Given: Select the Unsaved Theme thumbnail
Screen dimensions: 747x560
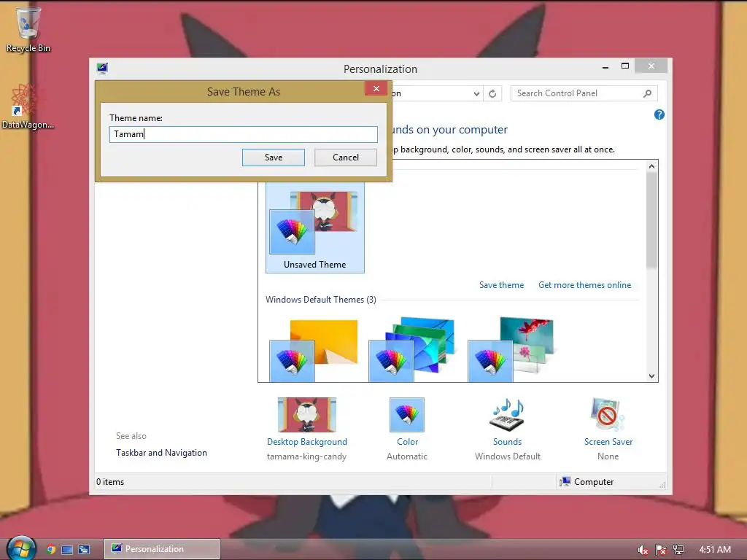Looking at the screenshot, I should (x=315, y=227).
